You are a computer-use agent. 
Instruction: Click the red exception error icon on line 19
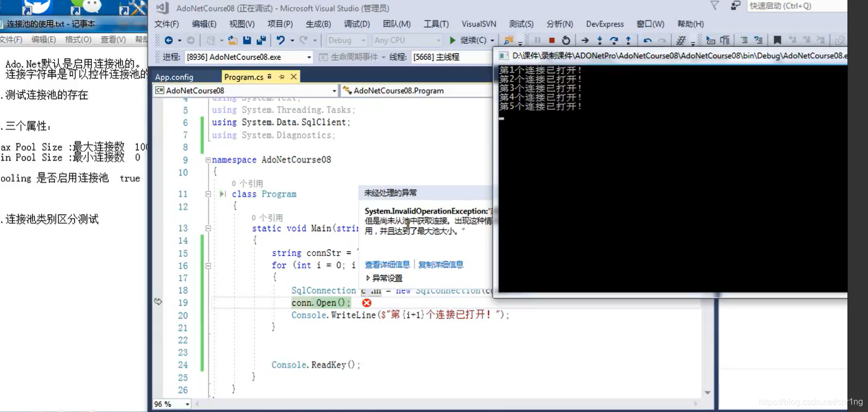[x=367, y=303]
